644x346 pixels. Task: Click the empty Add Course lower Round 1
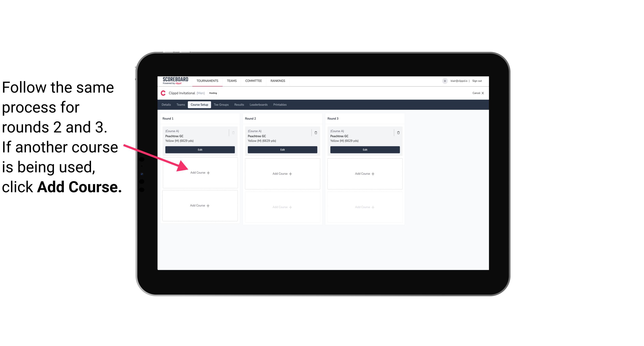pyautogui.click(x=200, y=205)
